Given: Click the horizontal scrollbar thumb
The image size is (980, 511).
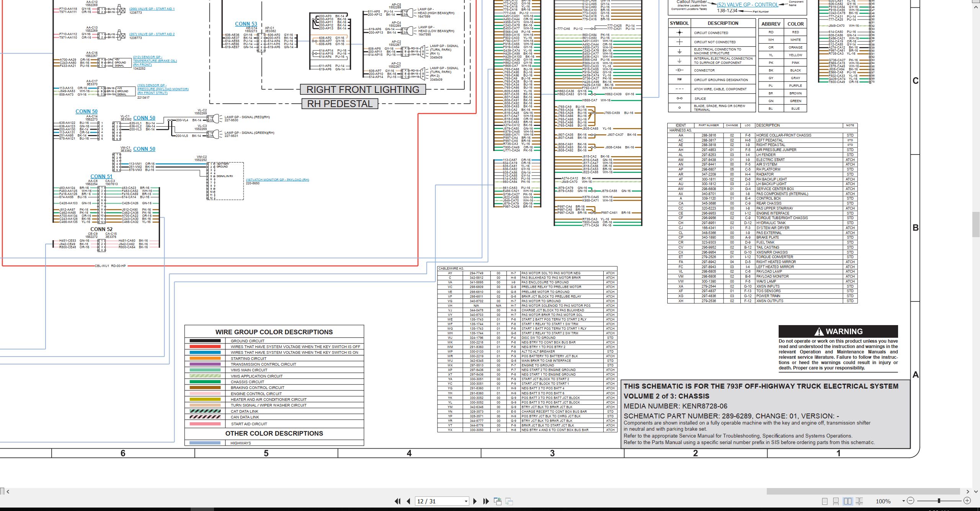Looking at the screenshot, I should (863, 491).
